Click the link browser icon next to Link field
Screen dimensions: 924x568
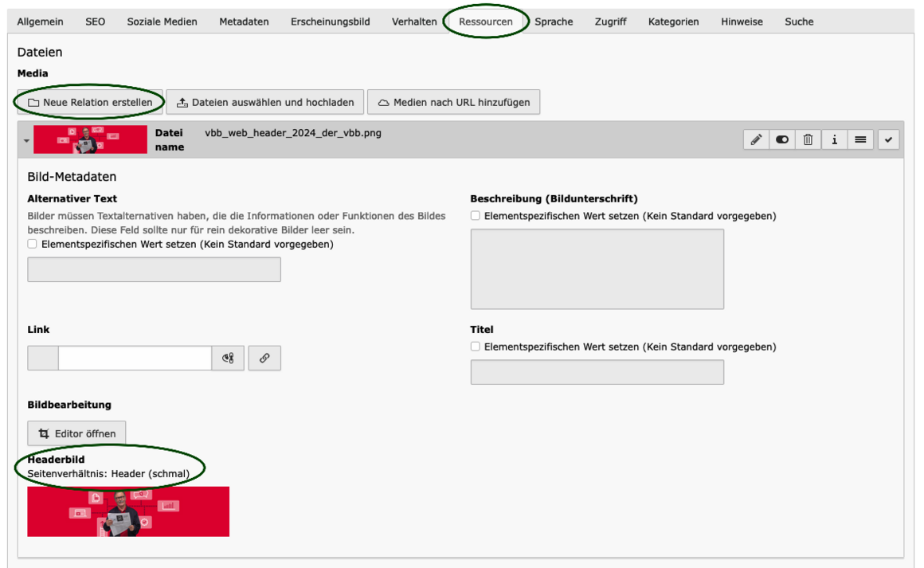(x=228, y=358)
